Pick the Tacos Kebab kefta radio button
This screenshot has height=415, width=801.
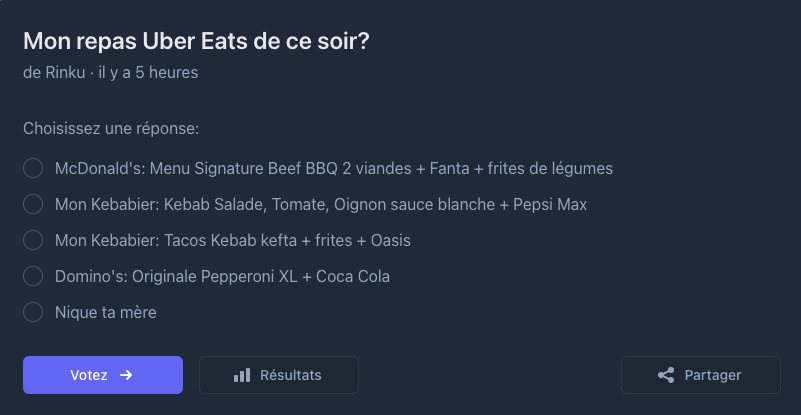pos(33,240)
